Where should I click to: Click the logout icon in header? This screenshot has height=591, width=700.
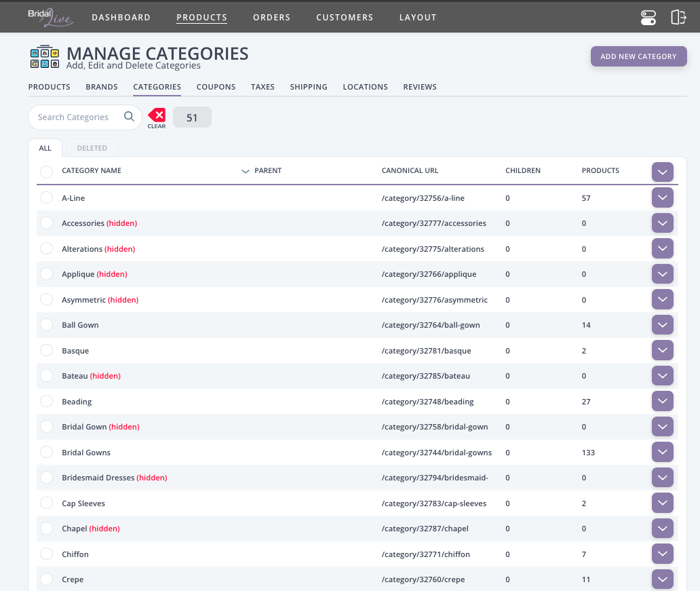pos(678,18)
